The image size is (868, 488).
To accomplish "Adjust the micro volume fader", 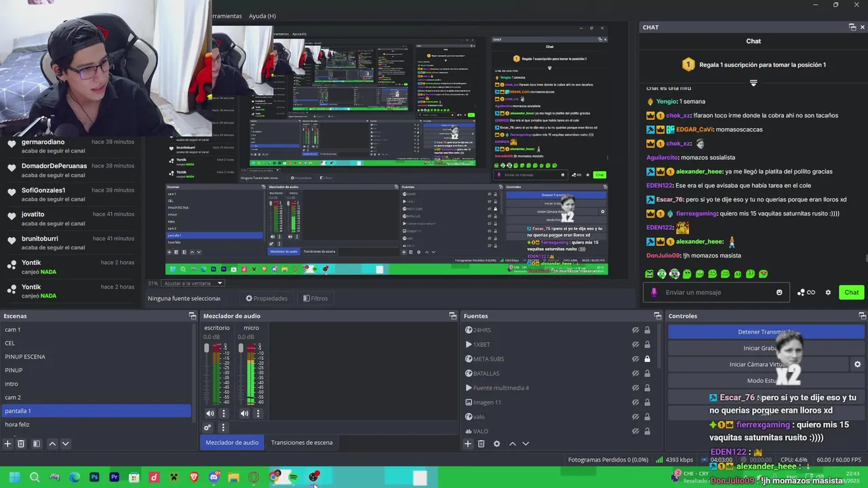I will (241, 348).
